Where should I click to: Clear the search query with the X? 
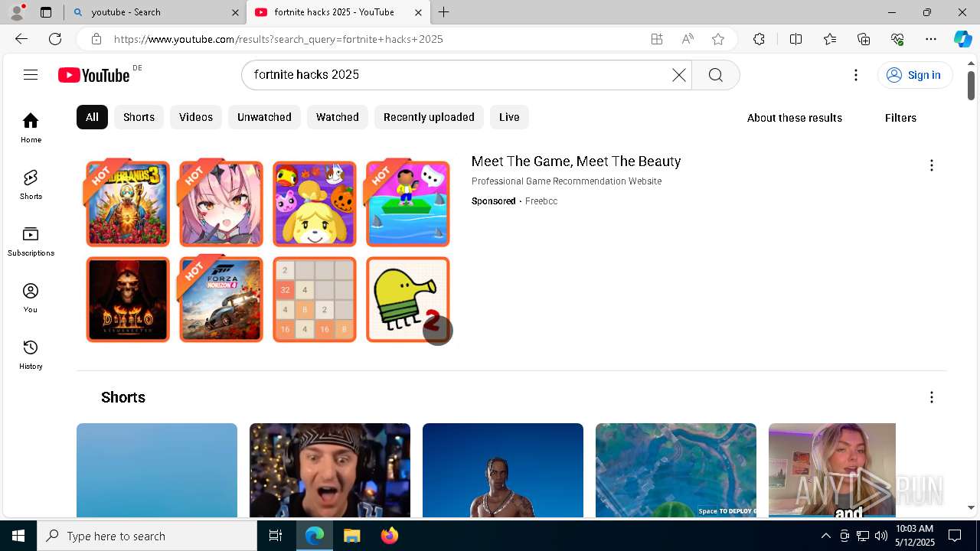coord(678,75)
